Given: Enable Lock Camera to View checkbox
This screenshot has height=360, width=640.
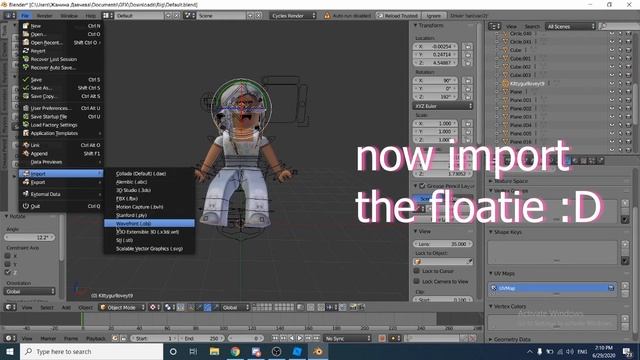Looking at the screenshot, I should 416,281.
